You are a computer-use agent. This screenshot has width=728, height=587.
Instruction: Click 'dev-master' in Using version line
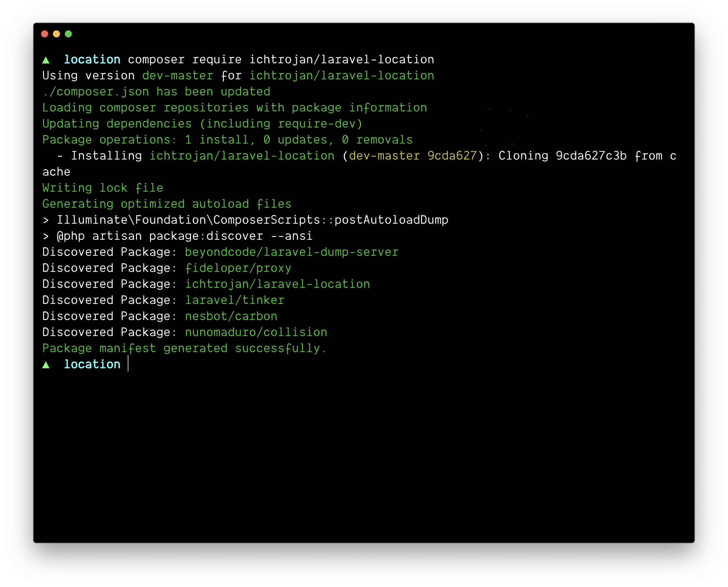pos(177,75)
